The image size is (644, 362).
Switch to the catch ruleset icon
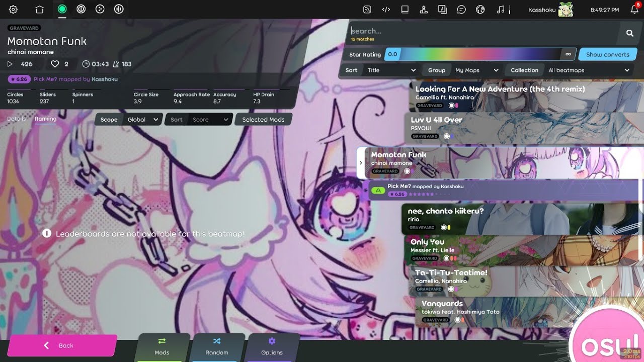pyautogui.click(x=100, y=9)
